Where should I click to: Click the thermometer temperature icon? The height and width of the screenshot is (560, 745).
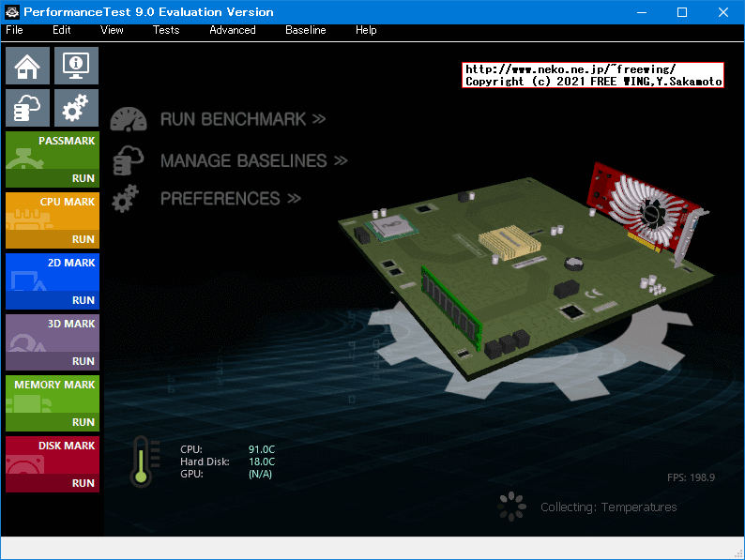(142, 462)
